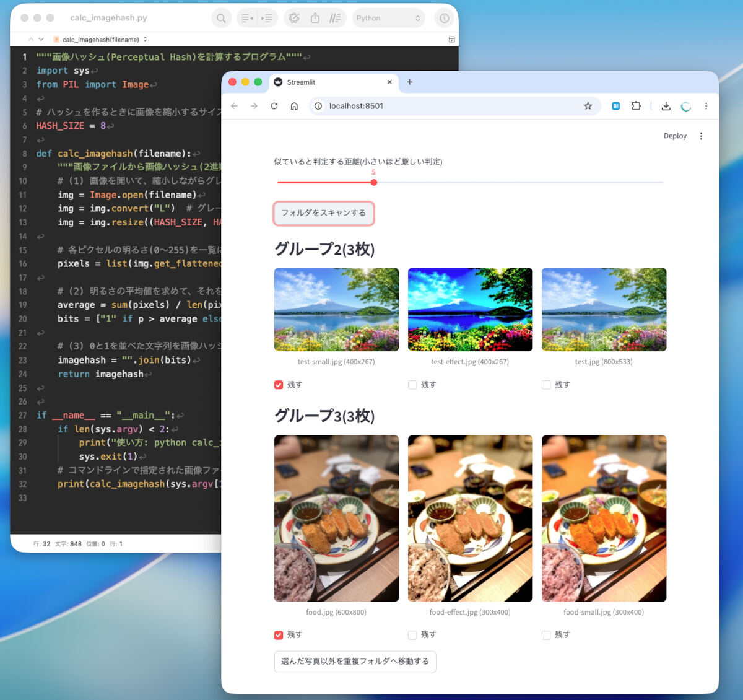The image size is (743, 700).
Task: Check 残す for test.jpg
Action: coord(546,385)
